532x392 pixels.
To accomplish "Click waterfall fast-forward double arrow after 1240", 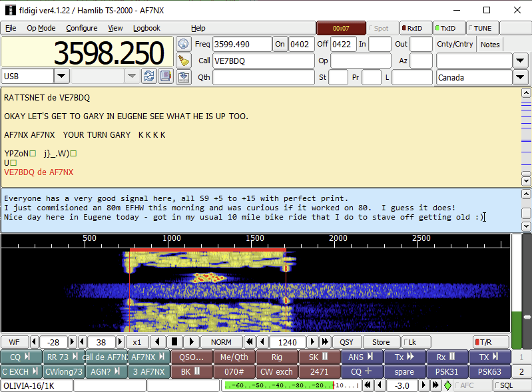I will tap(325, 342).
